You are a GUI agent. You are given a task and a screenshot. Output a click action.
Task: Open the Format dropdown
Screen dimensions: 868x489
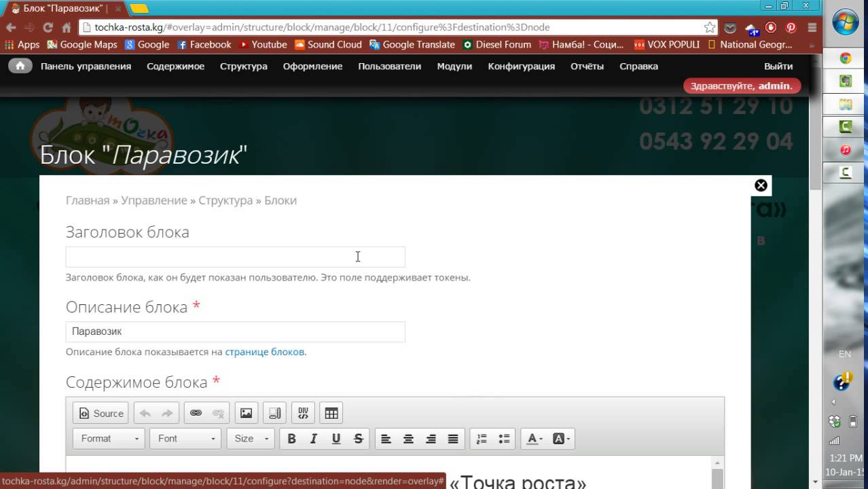(x=109, y=439)
